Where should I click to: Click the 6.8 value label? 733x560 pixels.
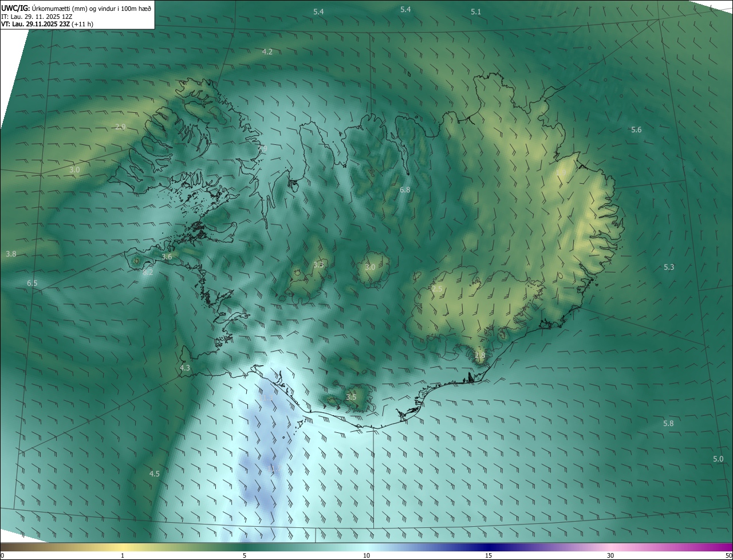click(405, 190)
